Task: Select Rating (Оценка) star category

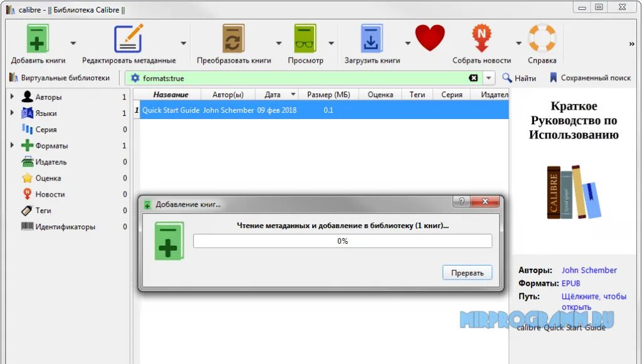Action: (48, 178)
